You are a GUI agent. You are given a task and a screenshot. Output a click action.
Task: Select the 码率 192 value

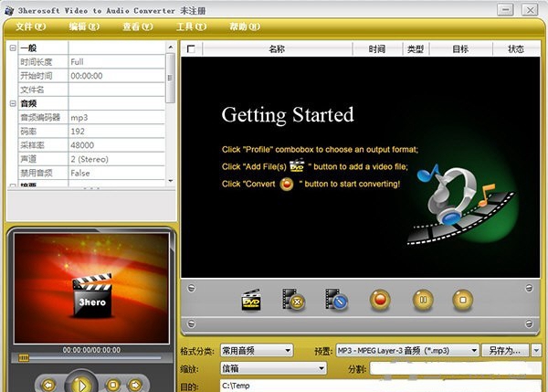[116, 132]
